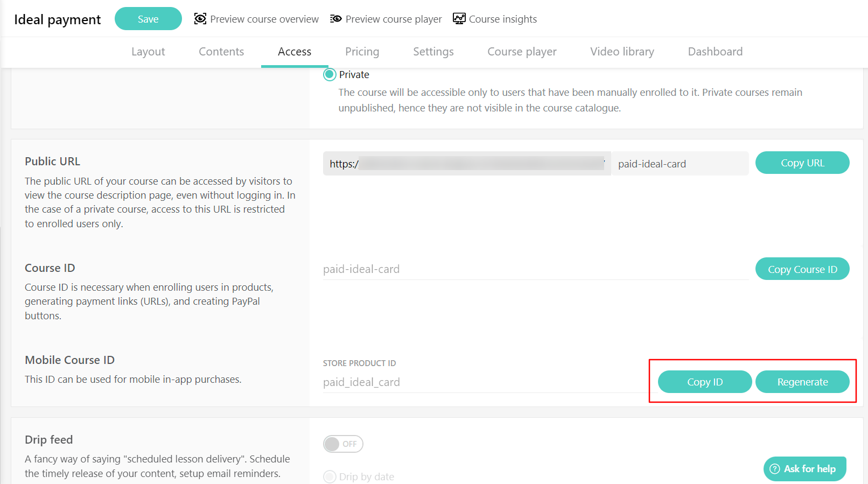Open Course insights
The width and height of the screenshot is (868, 484).
point(459,18)
